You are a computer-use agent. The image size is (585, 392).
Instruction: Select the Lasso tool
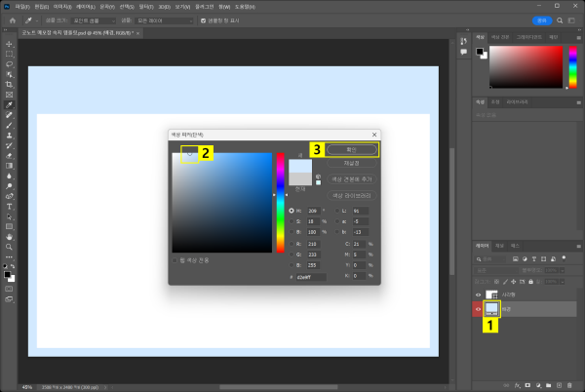[9, 63]
